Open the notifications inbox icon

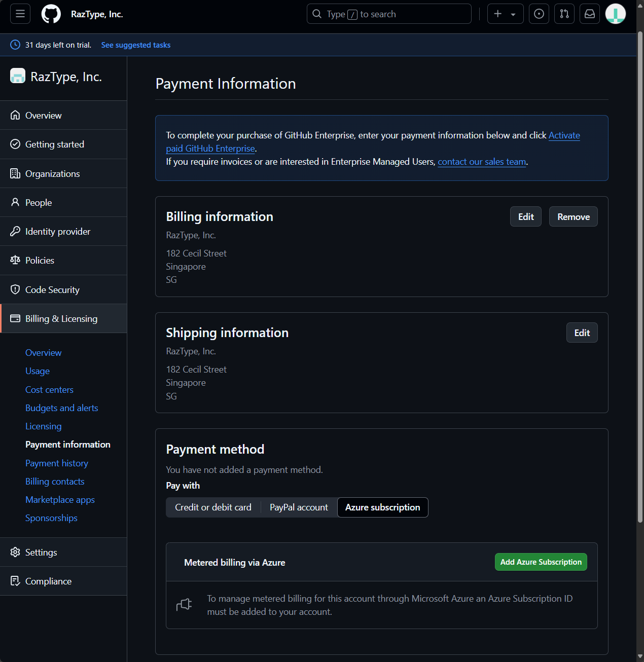[x=590, y=14]
